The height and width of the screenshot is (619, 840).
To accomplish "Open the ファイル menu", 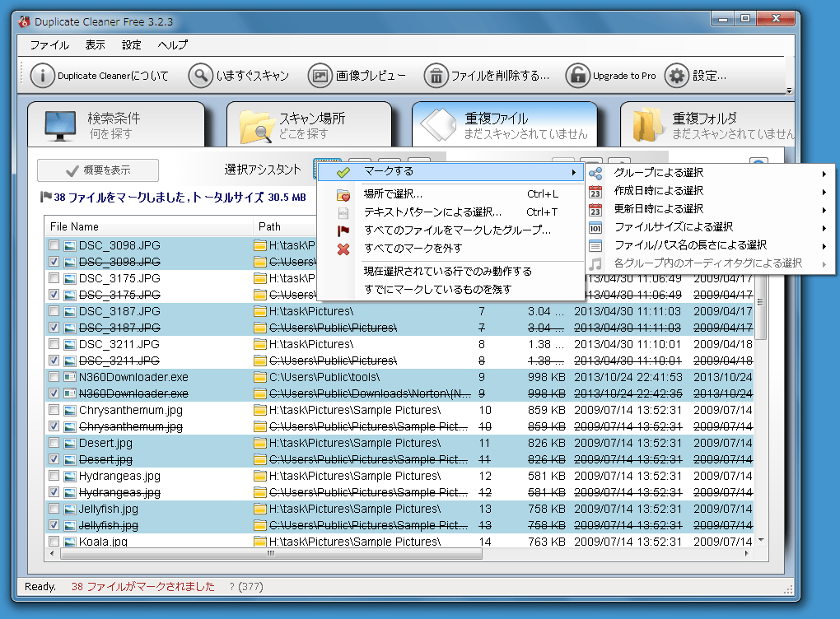I will click(x=49, y=45).
